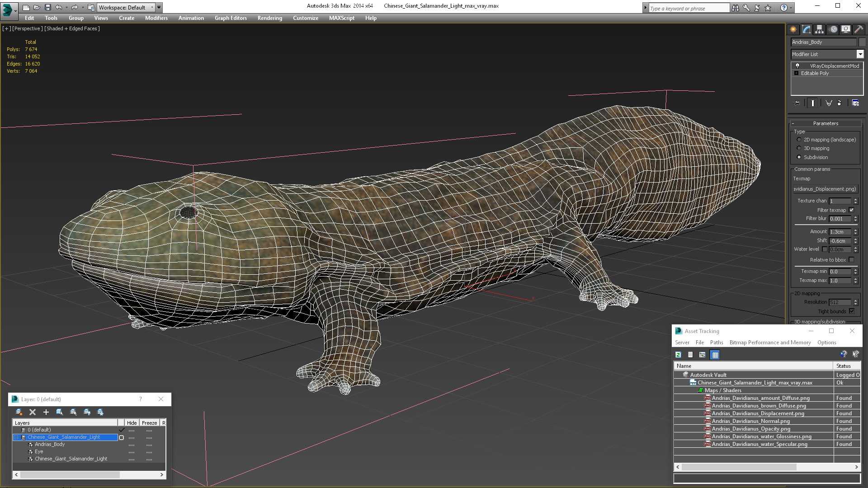Open the Create command panel tab
Screen dimensions: 868x488
coord(793,29)
